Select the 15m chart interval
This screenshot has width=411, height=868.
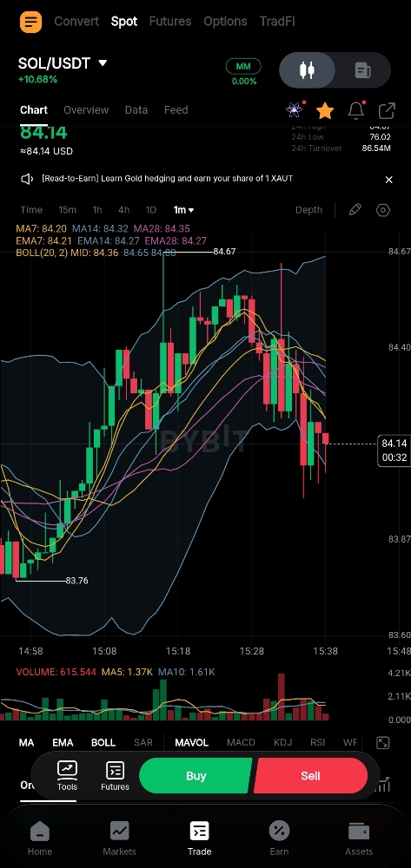[67, 210]
